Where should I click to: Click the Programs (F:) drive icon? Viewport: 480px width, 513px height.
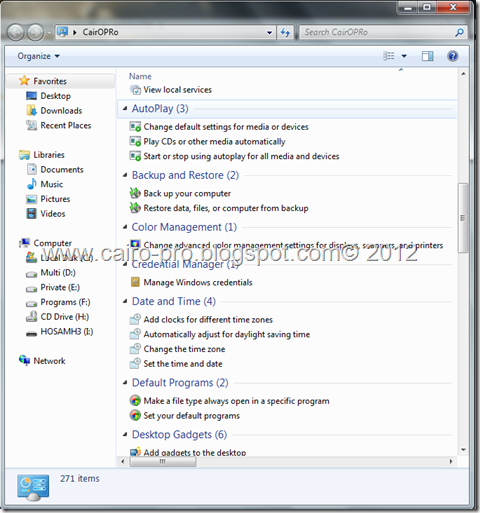31,303
